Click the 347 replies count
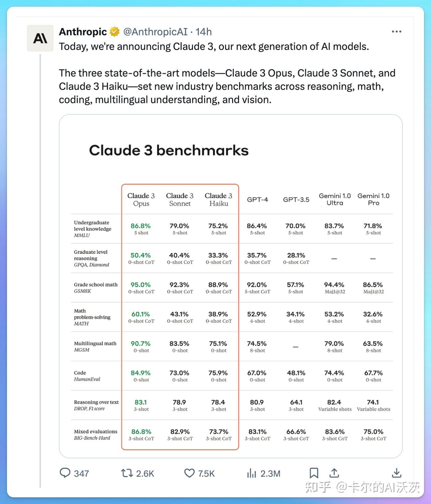Screen dimensions: 431x504 click(81, 473)
